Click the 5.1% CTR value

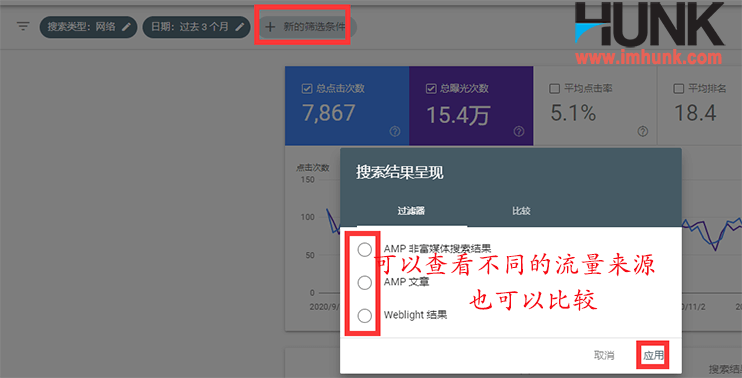[573, 114]
